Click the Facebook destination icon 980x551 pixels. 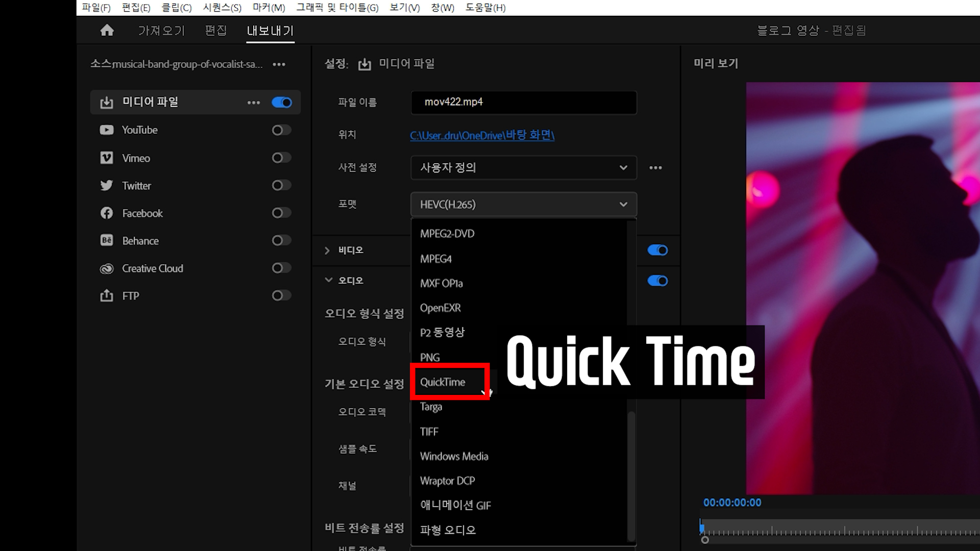(x=107, y=213)
